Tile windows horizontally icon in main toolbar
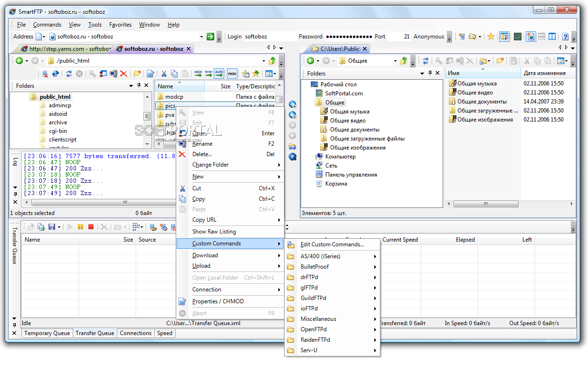This screenshot has width=588, height=365. click(x=542, y=37)
